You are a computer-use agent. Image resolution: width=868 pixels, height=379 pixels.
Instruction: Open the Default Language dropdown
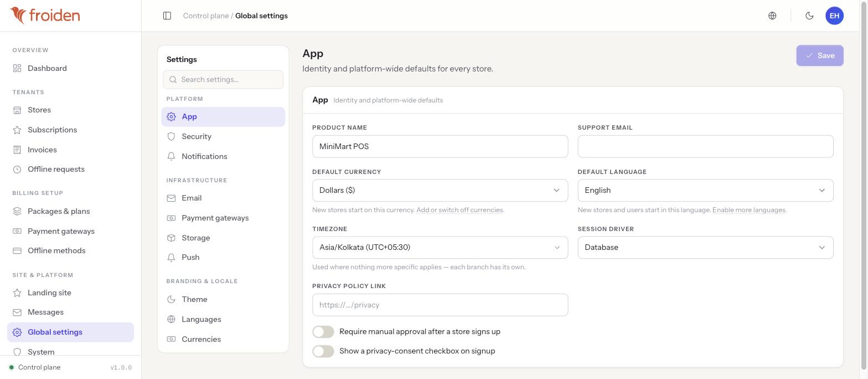click(705, 190)
